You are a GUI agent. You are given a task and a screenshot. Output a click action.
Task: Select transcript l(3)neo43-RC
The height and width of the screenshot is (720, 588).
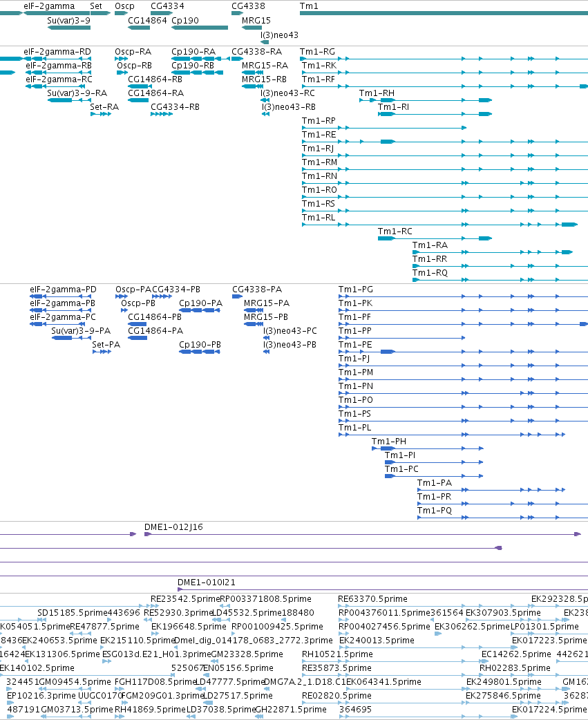[288, 93]
